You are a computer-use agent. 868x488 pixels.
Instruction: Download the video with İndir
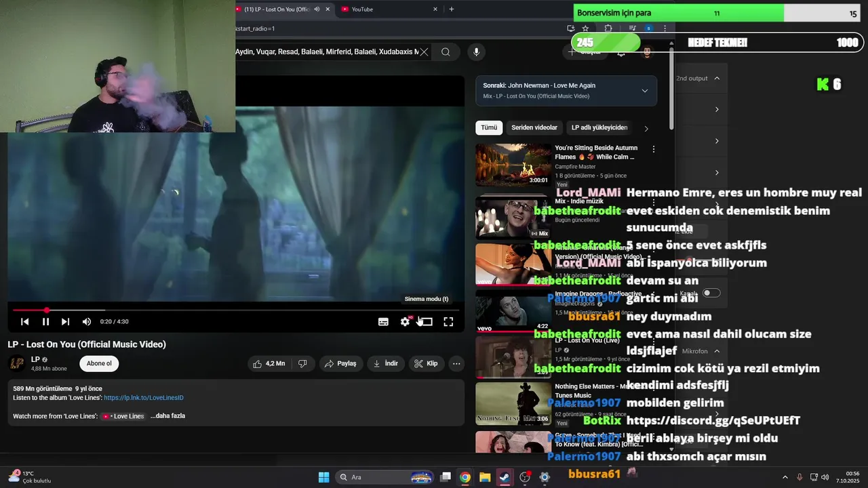(385, 364)
